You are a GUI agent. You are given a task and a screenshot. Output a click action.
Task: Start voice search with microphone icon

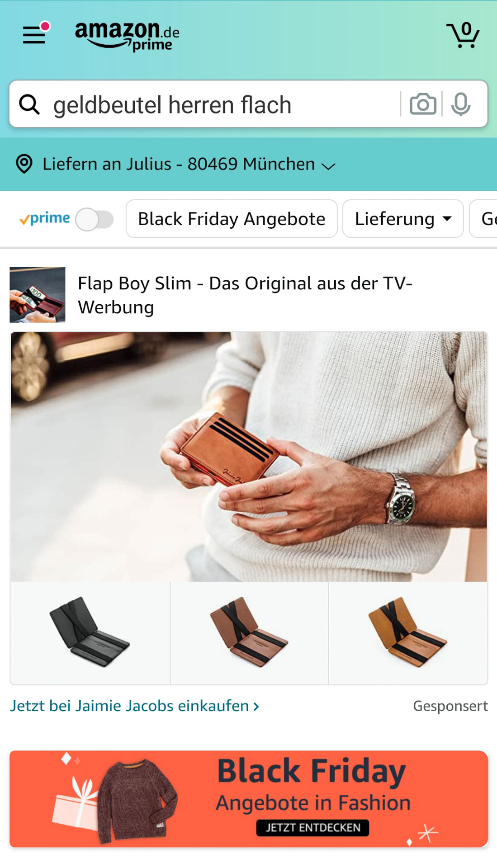(x=461, y=104)
